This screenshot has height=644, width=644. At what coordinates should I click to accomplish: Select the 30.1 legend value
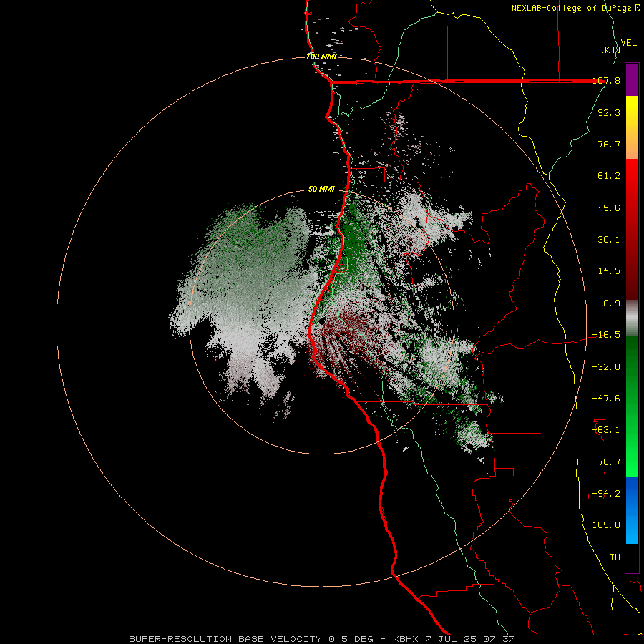(609, 240)
